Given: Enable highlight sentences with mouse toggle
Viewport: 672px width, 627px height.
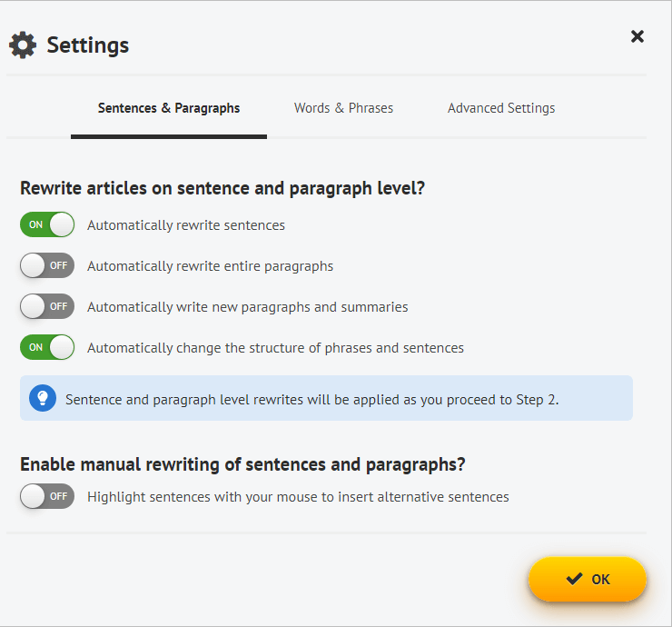Looking at the screenshot, I should click(x=47, y=496).
